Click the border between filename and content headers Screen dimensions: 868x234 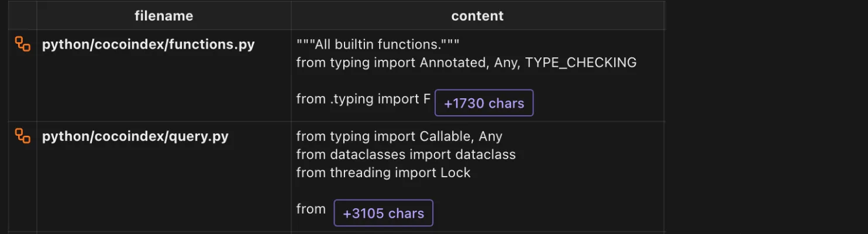click(291, 16)
